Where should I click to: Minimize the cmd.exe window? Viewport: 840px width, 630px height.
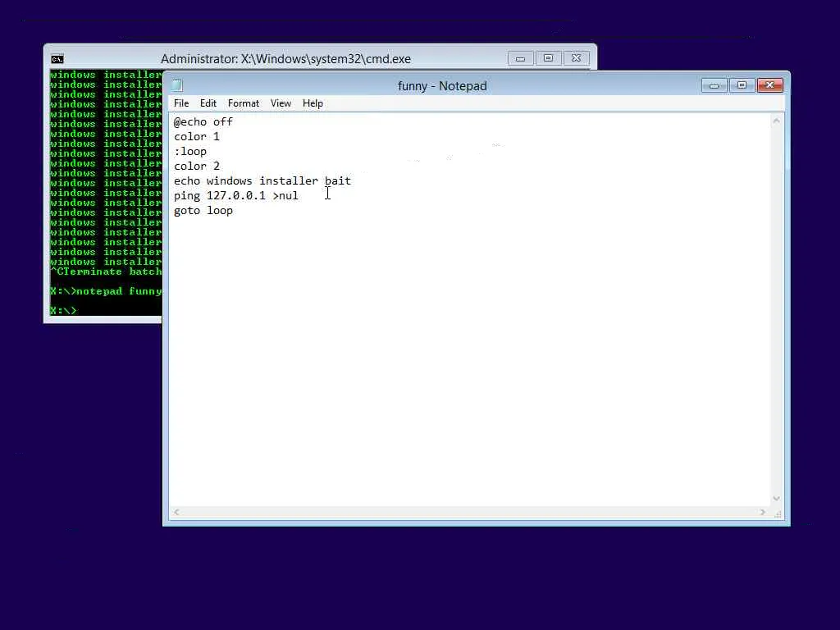pos(520,58)
